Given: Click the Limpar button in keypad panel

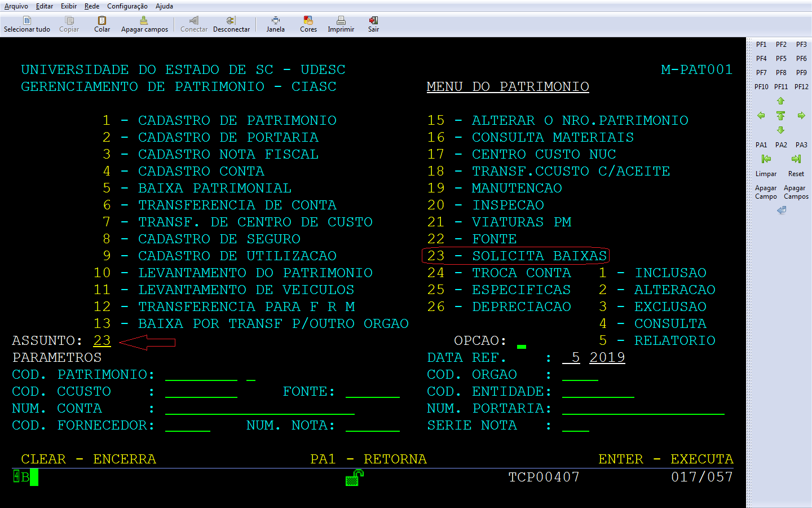Looking at the screenshot, I should tap(766, 174).
